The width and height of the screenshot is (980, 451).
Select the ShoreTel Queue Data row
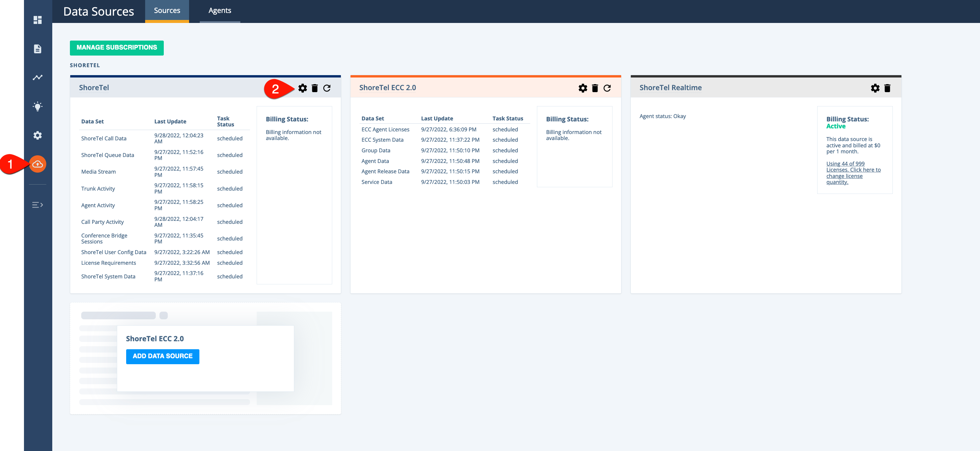tap(165, 155)
